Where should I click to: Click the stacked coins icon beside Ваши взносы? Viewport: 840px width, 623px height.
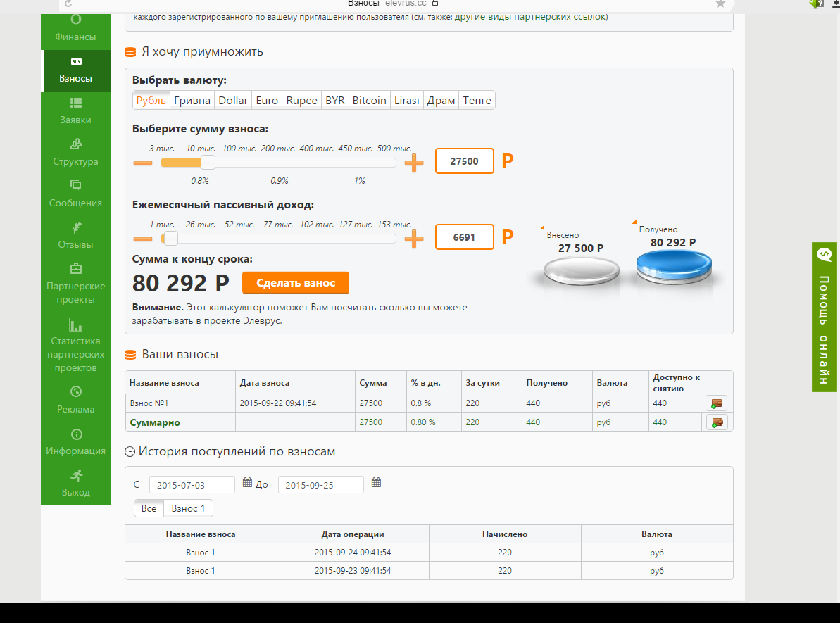click(x=130, y=355)
